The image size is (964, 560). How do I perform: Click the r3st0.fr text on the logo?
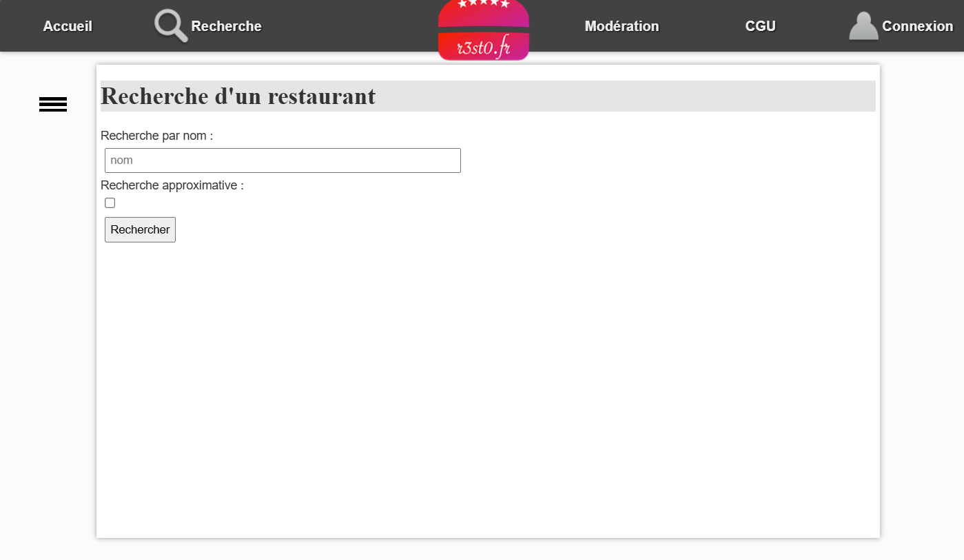tap(483, 49)
